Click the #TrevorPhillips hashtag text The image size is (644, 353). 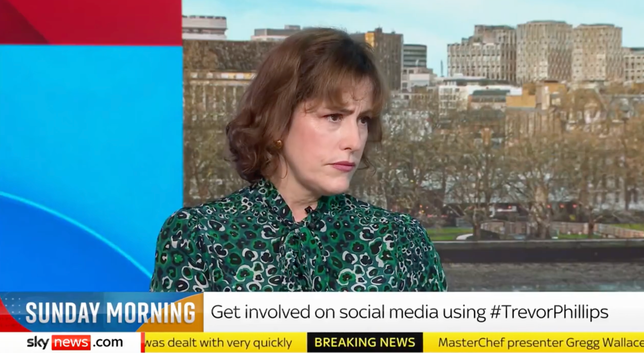(x=549, y=312)
